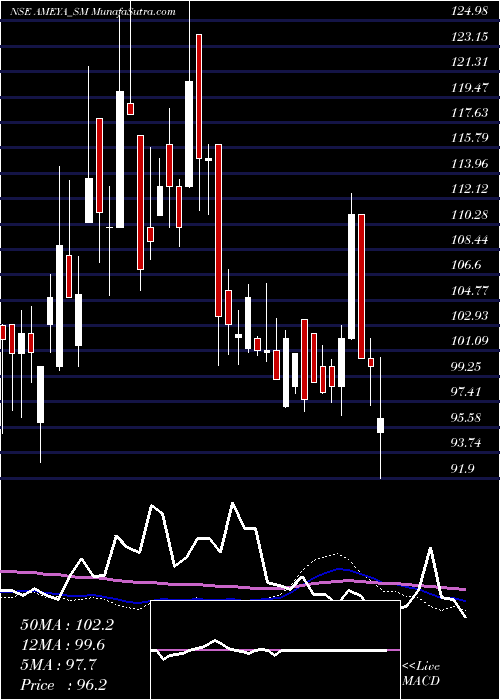Click the 101.09 price axis label
Image resolution: width=500 pixels, height=700 pixels.
click(x=469, y=342)
